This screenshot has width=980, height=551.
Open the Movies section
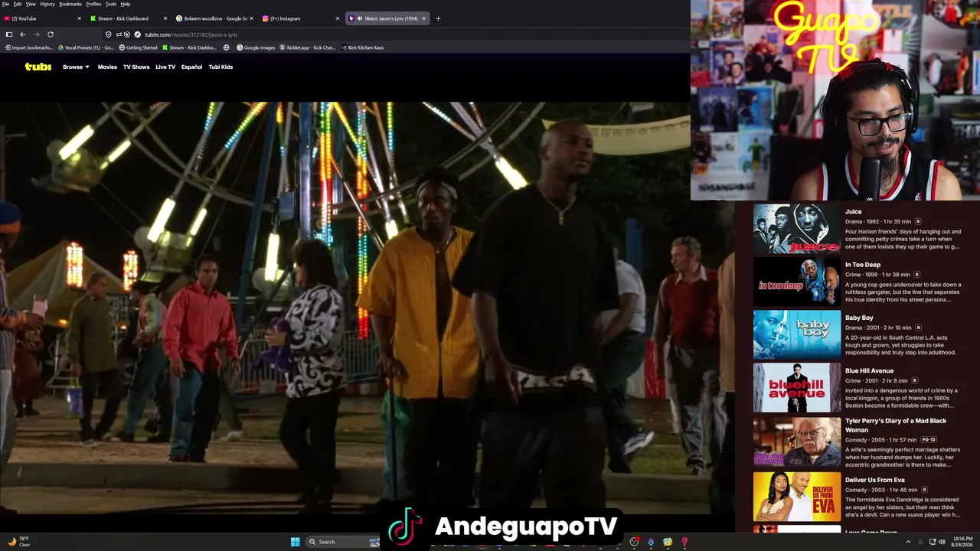(107, 67)
